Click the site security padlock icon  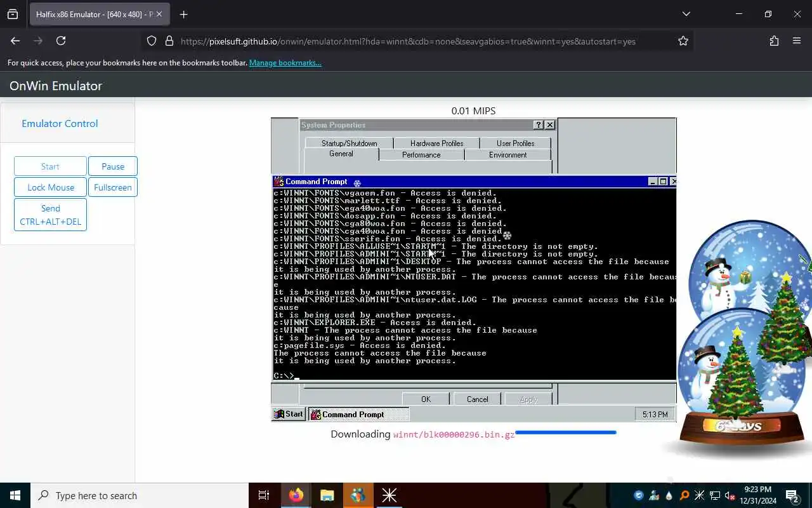(169, 41)
